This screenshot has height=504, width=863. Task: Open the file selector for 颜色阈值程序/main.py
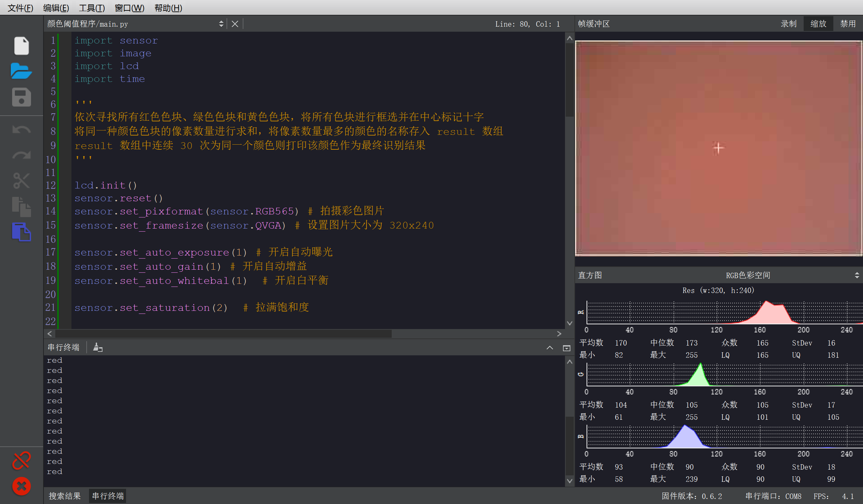click(x=136, y=24)
